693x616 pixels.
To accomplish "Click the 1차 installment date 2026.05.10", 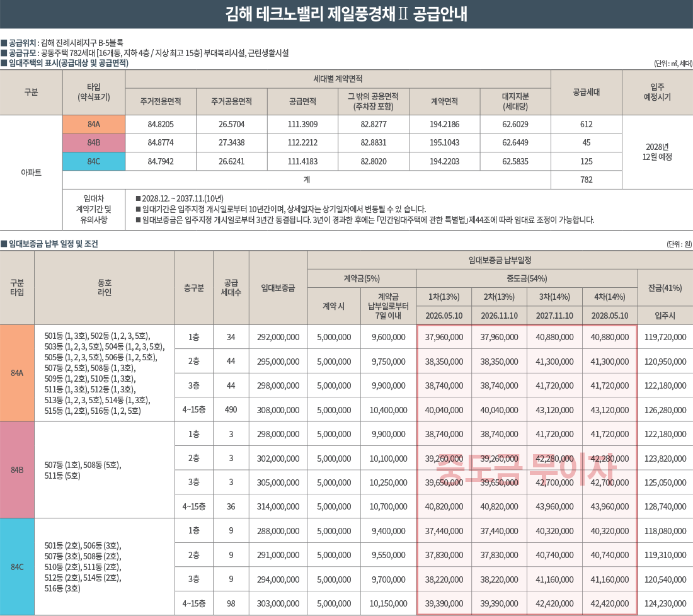I will [x=444, y=316].
